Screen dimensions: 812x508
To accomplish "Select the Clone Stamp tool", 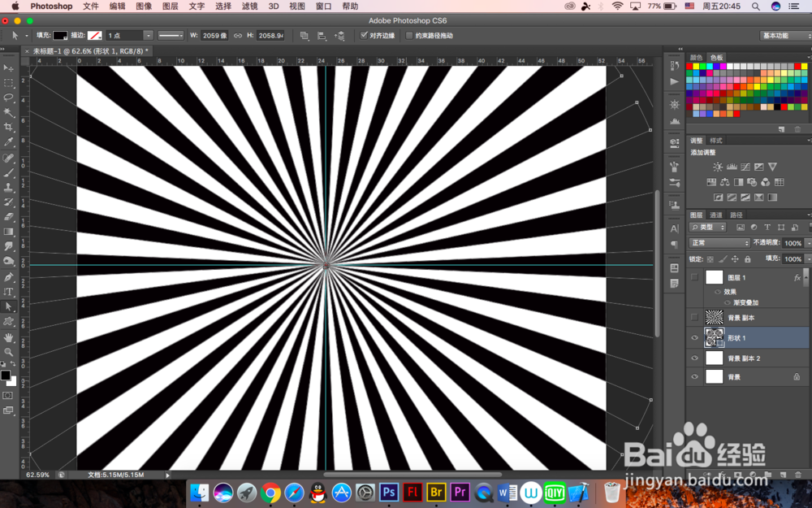I will [8, 188].
